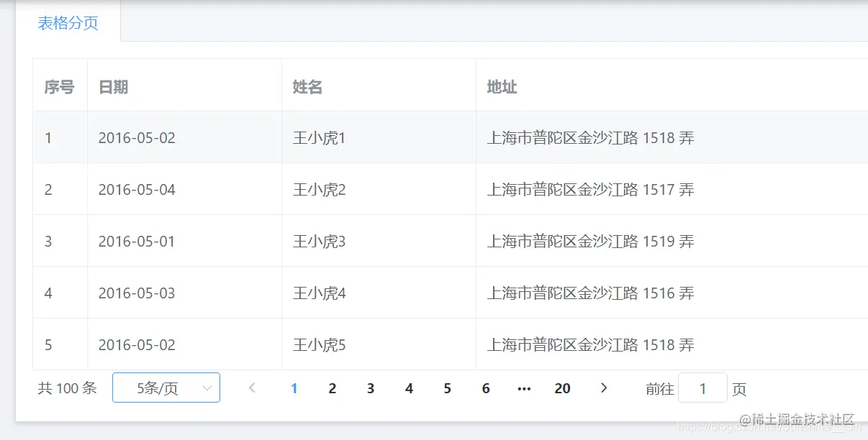
Task: Click the sequence number 2 cell
Action: click(x=60, y=189)
